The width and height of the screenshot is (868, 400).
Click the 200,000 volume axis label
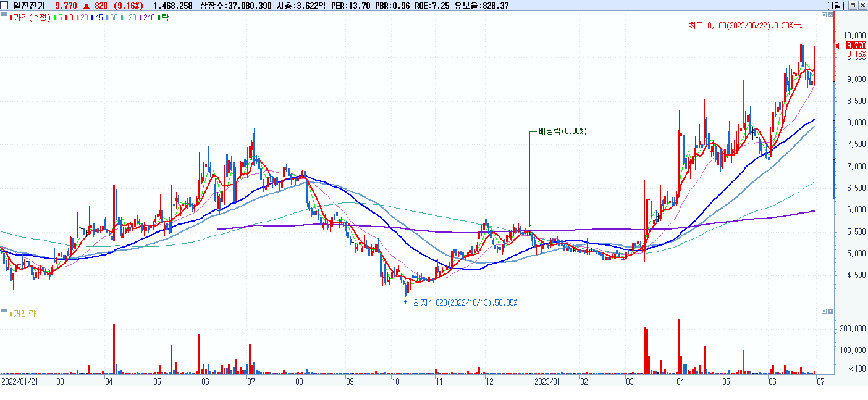pyautogui.click(x=853, y=329)
